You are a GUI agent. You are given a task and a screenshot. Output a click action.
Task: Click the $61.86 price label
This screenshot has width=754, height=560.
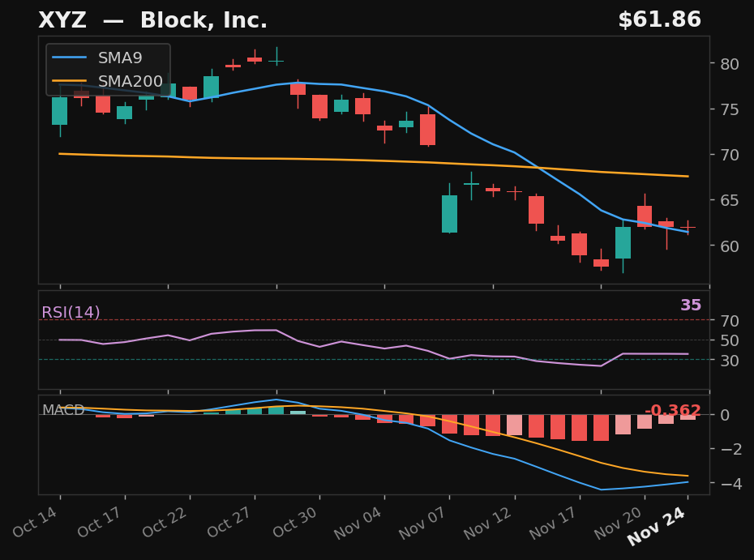click(659, 19)
